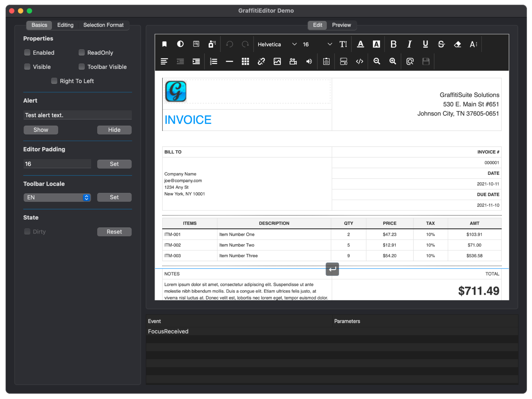Open the font color A icon
This screenshot has height=399, width=532.
coord(360,44)
